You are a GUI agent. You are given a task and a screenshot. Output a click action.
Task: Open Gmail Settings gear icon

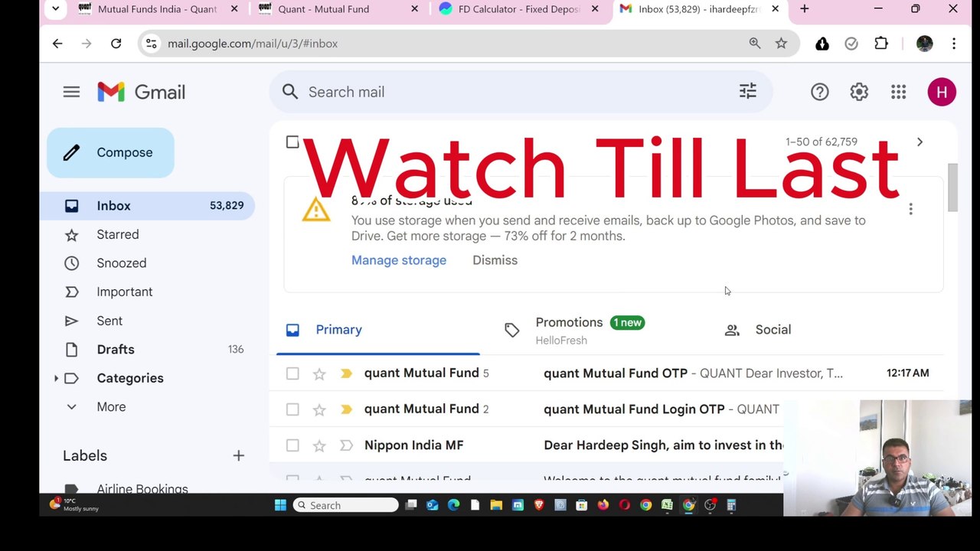tap(859, 92)
